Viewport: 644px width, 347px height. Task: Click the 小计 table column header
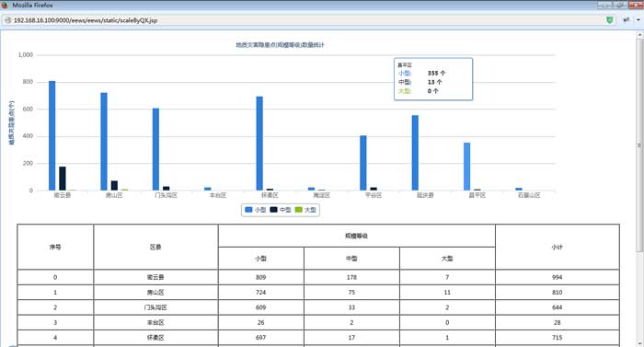point(558,247)
